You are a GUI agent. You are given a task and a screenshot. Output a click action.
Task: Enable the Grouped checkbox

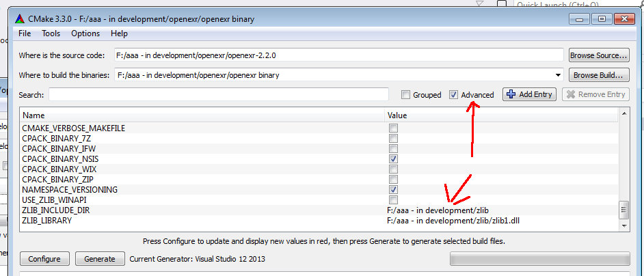tap(406, 95)
